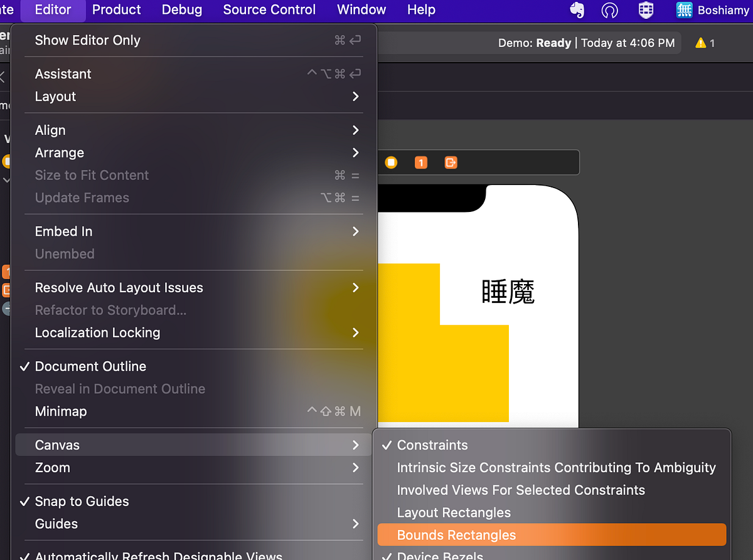
Task: Expand the Layout submenu
Action: (56, 97)
